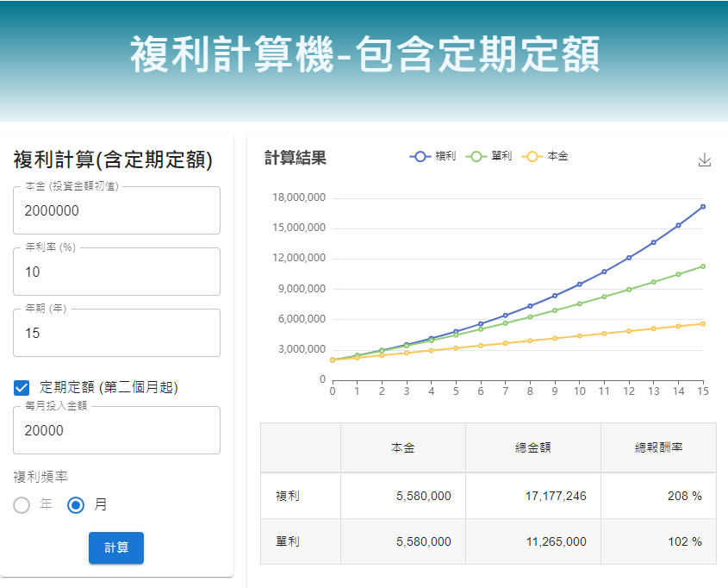Image resolution: width=728 pixels, height=588 pixels.
Task: Select the 月 compounding frequency radio
Action: [76, 505]
